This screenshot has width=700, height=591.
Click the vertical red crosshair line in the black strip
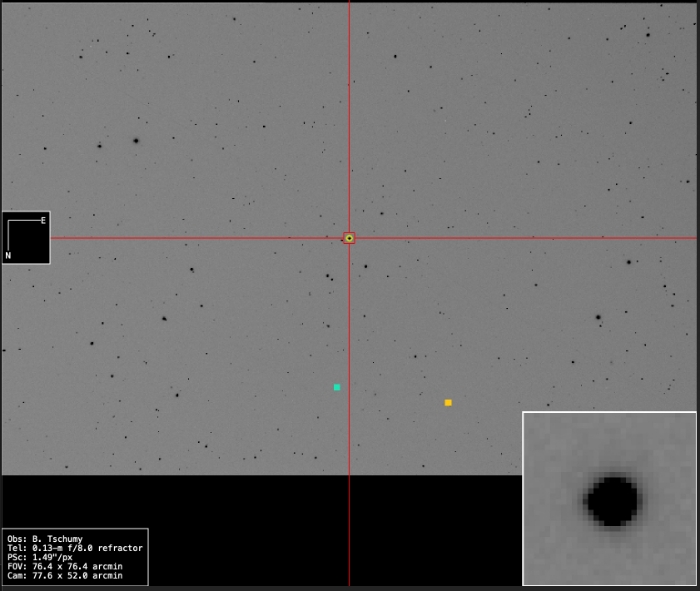tap(349, 530)
